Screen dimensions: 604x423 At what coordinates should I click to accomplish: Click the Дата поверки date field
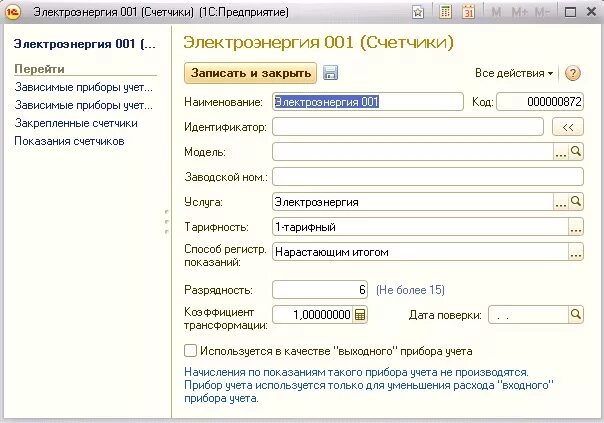528,314
